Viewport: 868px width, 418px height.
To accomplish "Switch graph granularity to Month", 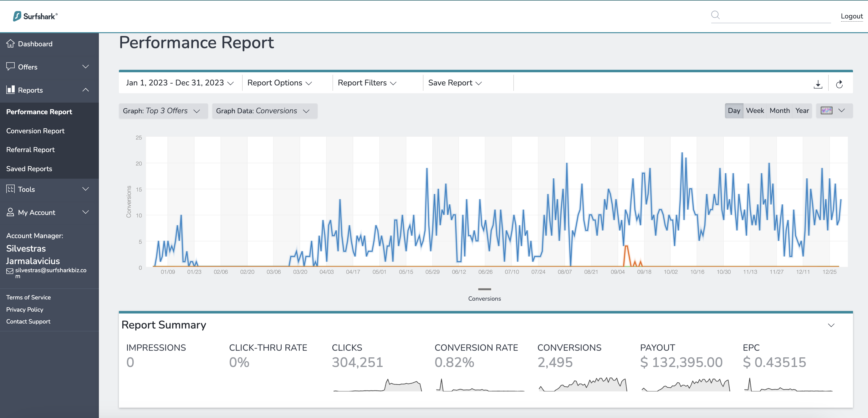I will point(779,110).
